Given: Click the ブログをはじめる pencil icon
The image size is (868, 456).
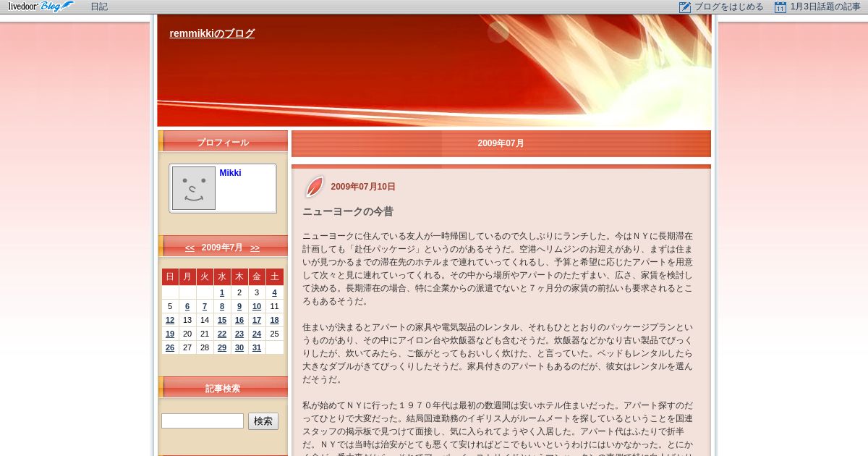Looking at the screenshot, I should point(685,7).
